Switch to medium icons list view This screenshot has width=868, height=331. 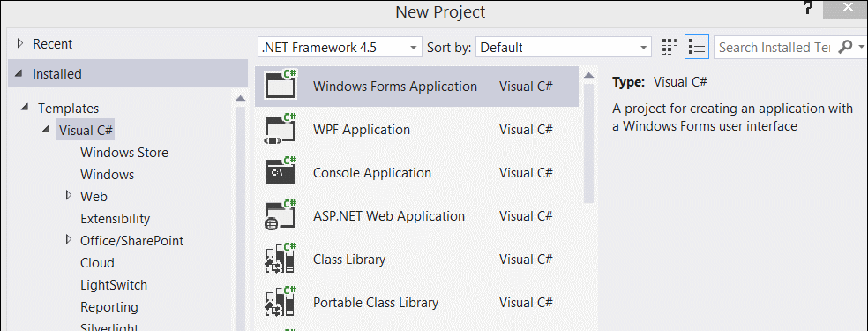pos(696,47)
